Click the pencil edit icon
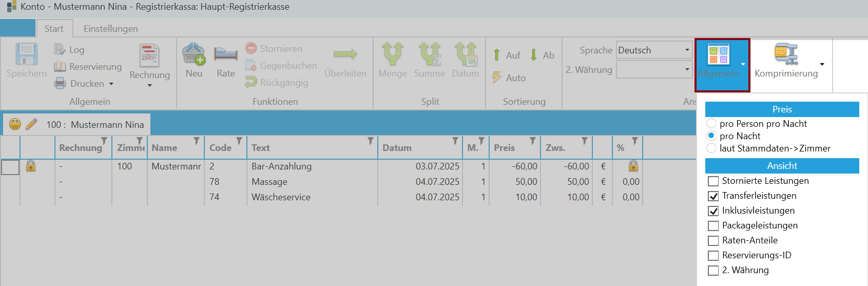 click(x=31, y=124)
